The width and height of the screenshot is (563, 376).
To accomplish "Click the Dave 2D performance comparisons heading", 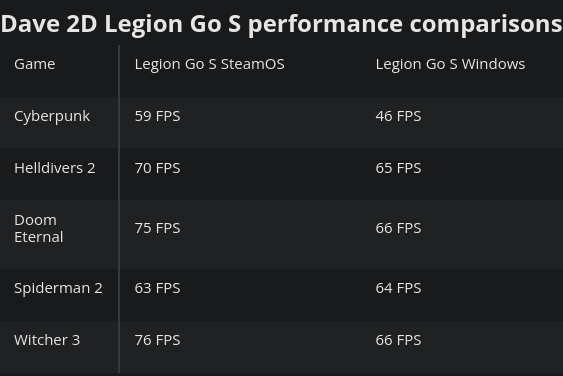I will coord(282,24).
